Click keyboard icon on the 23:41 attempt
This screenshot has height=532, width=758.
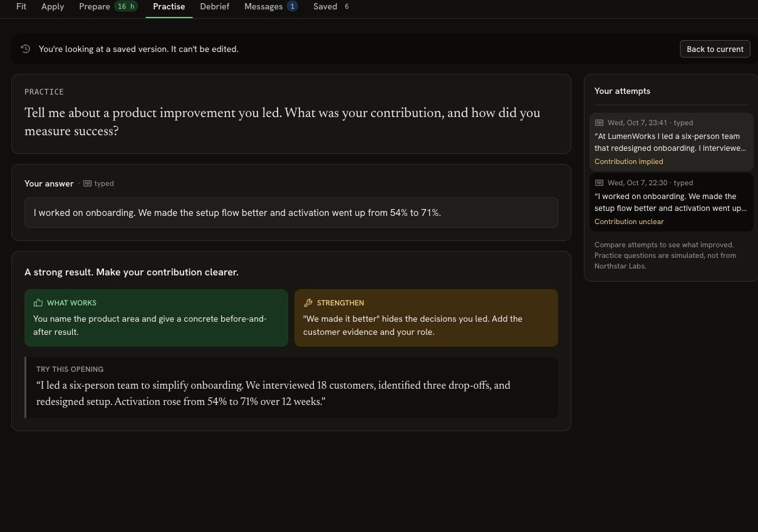point(599,123)
